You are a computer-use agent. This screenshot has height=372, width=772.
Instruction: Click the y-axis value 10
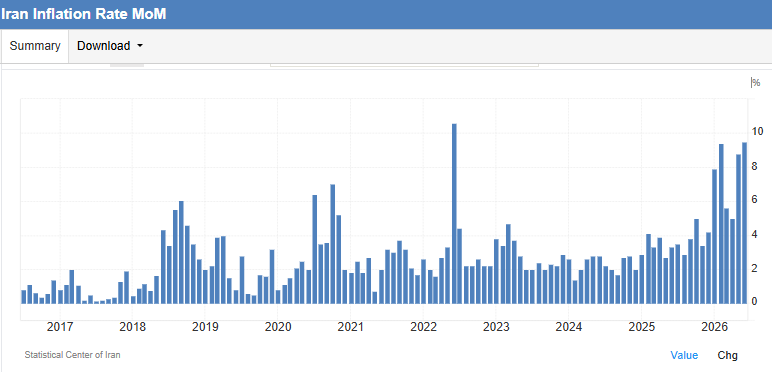point(757,131)
